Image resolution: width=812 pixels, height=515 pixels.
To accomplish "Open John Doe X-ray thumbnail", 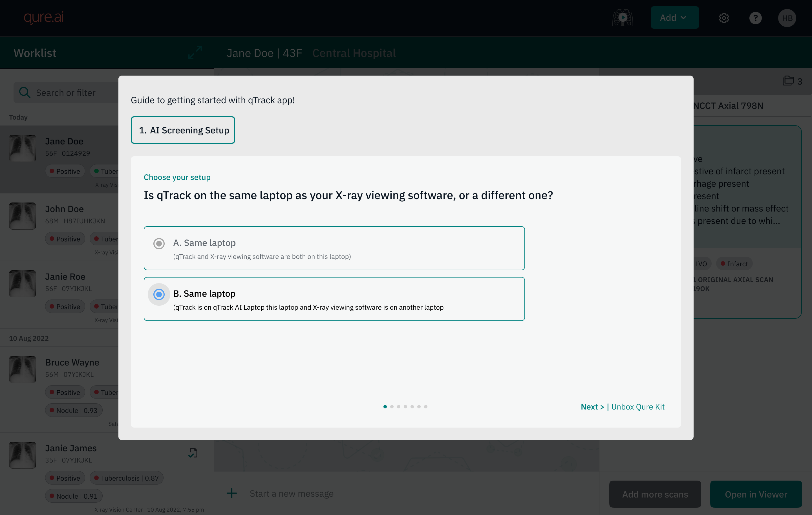I will (x=23, y=216).
